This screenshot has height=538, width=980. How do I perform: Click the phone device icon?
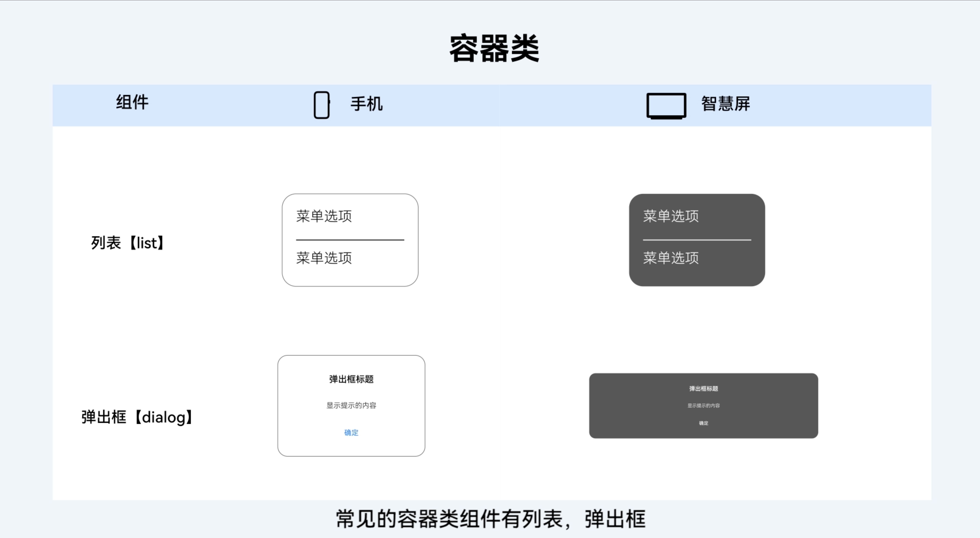click(x=322, y=105)
